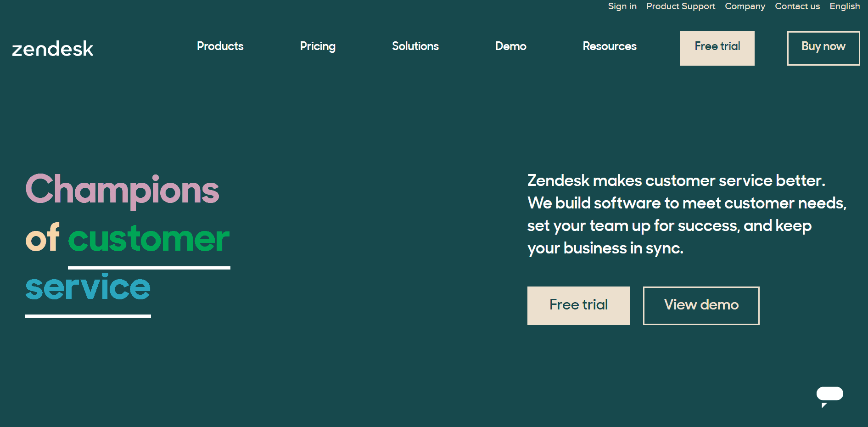Open the Resources menu

(x=610, y=46)
